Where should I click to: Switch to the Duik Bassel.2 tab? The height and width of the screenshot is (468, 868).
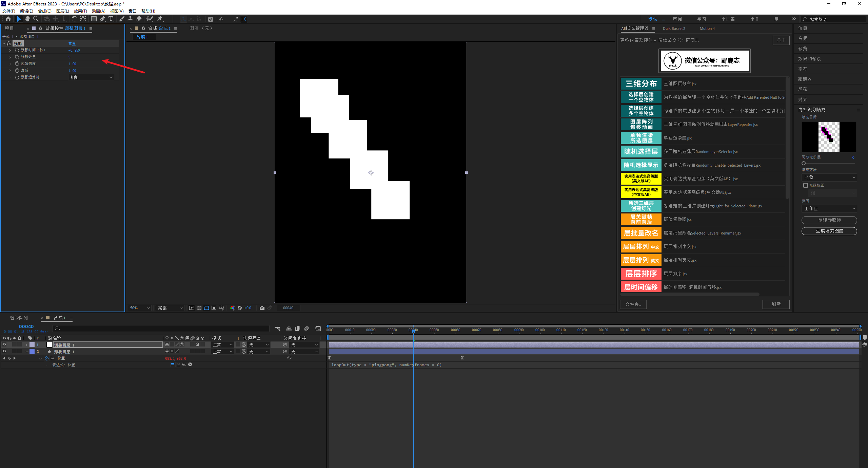(x=674, y=29)
